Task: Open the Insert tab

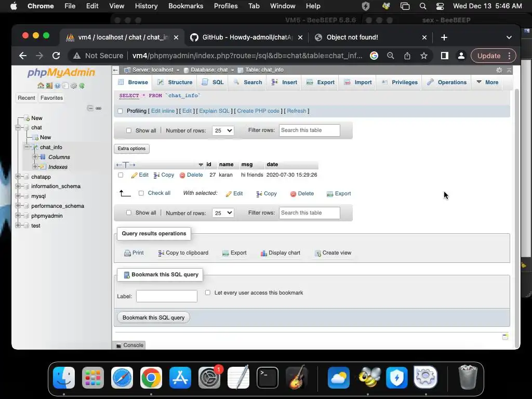Action: 284,82
